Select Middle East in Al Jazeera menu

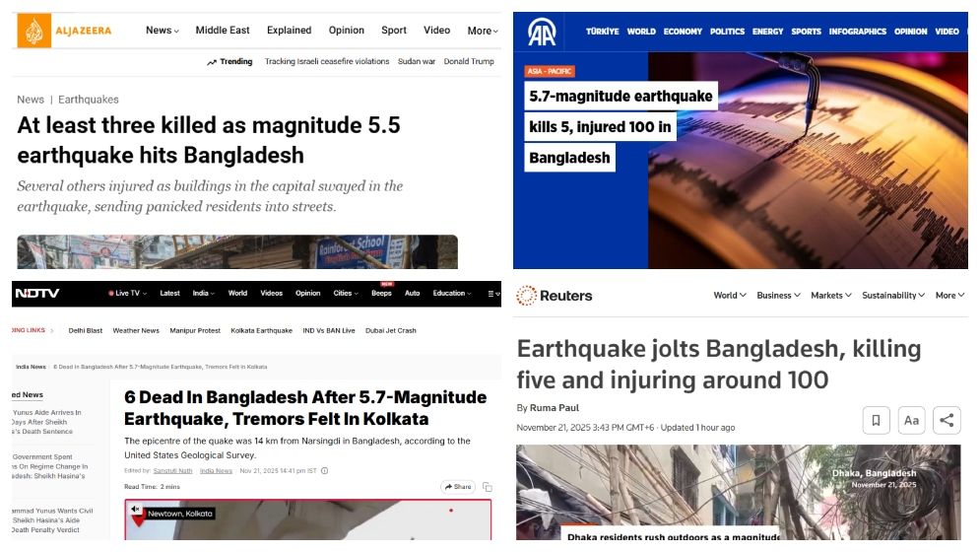(x=223, y=30)
